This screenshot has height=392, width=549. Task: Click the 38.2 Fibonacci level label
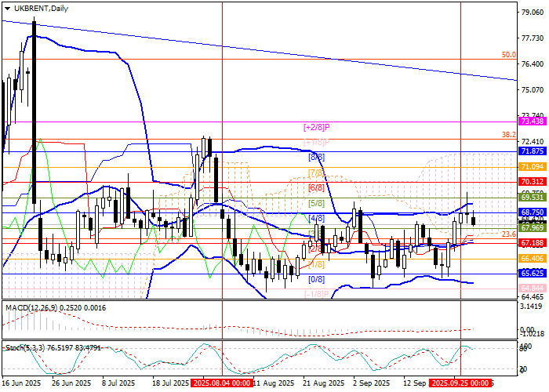508,135
